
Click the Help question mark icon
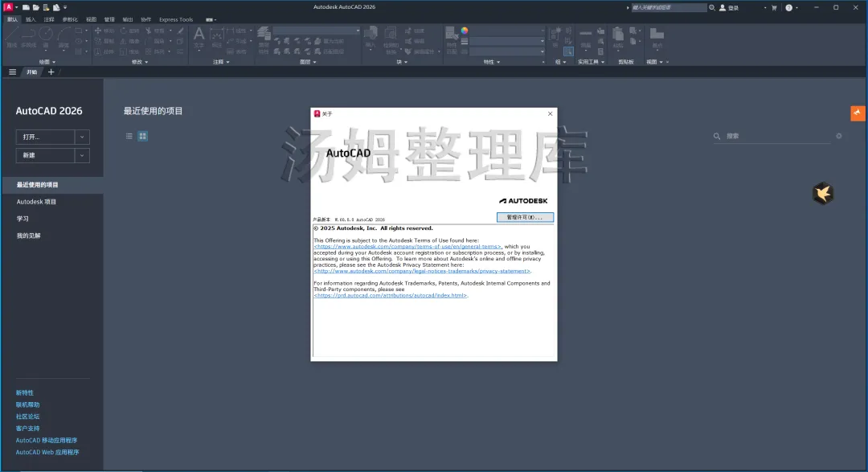pos(789,8)
